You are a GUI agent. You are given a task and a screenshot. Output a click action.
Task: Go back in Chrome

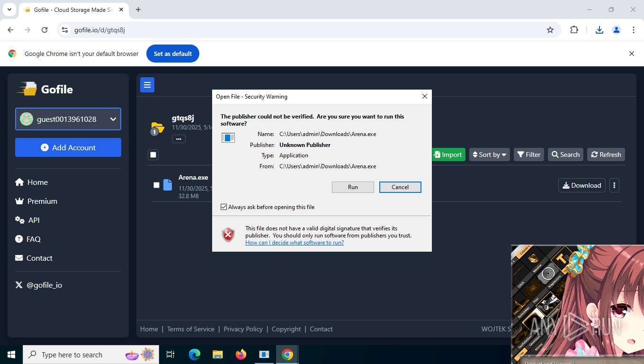(10, 30)
